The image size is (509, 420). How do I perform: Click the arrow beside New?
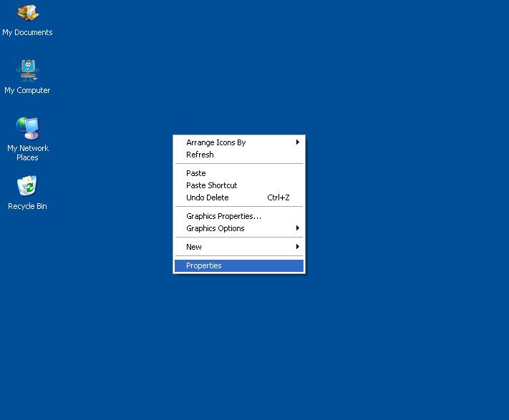(297, 246)
